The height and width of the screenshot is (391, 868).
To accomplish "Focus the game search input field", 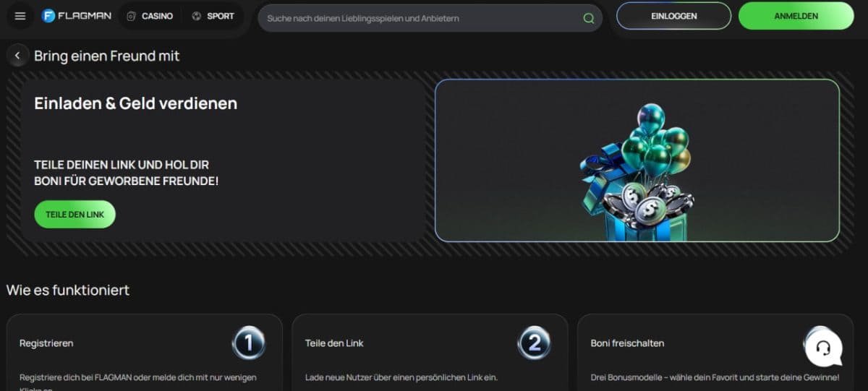I will (x=420, y=18).
